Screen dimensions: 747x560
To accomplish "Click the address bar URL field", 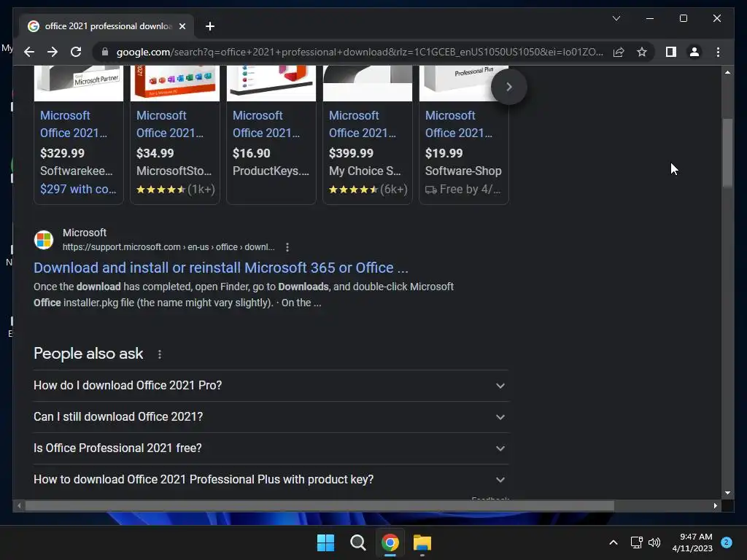I will [360, 52].
